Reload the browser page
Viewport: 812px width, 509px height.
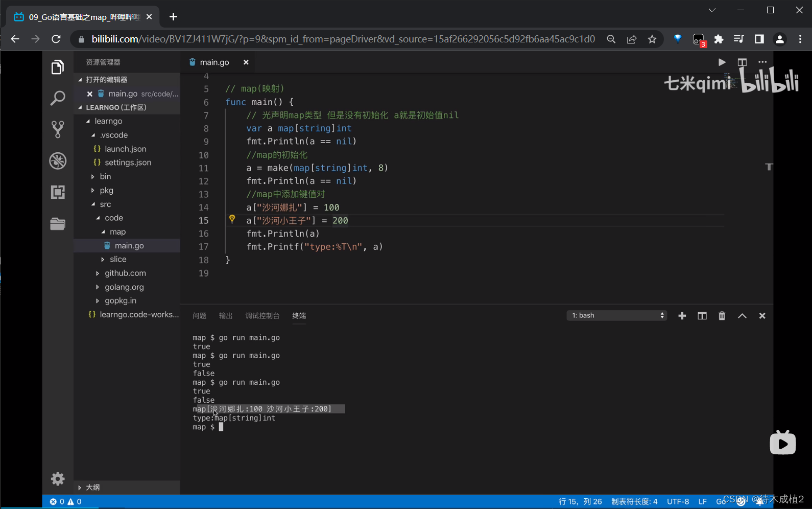pos(56,39)
